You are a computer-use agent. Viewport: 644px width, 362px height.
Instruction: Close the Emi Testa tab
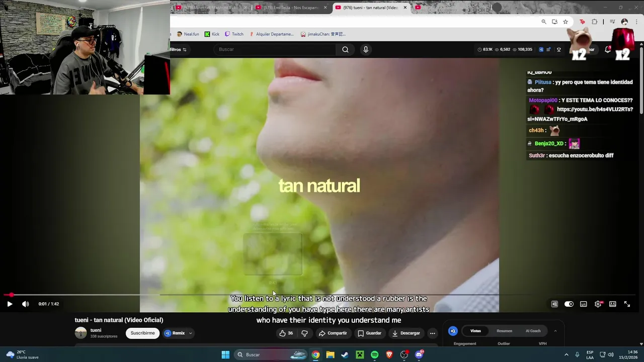click(x=326, y=8)
